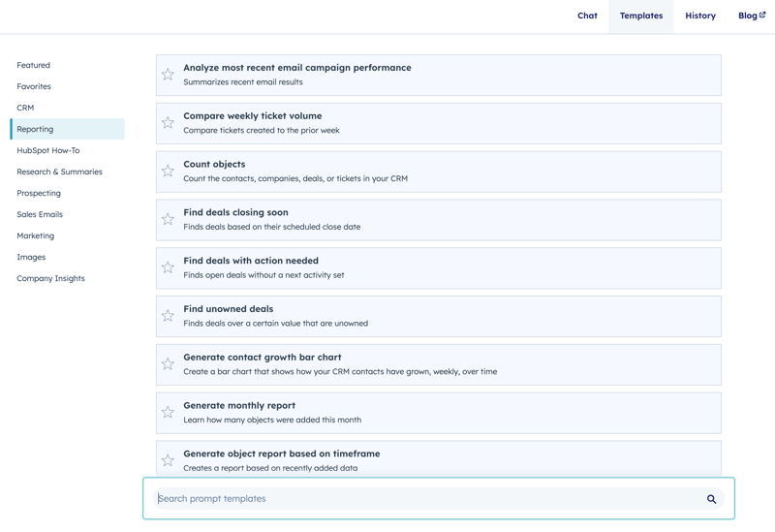Star the Find unowned deals template
Image resolution: width=775 pixels, height=532 pixels.
168,316
